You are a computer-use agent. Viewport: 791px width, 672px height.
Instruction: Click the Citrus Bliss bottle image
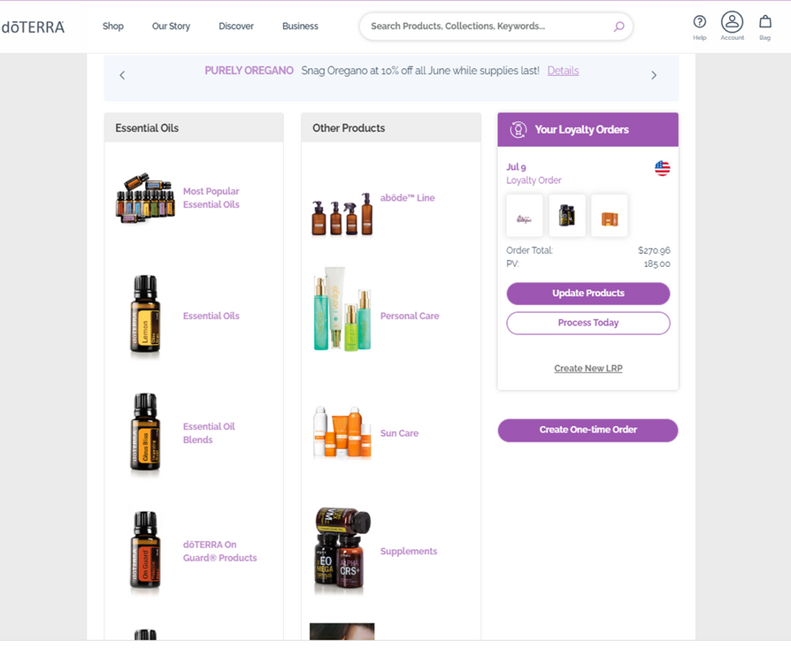[145, 433]
